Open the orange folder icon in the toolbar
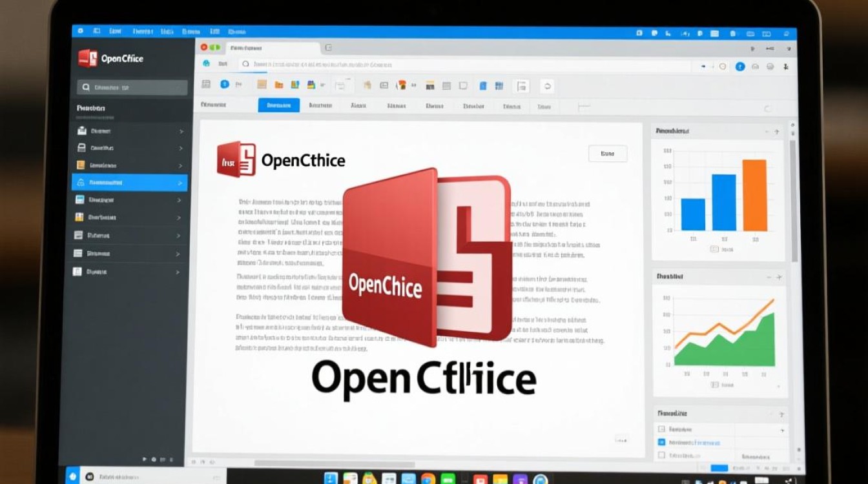This screenshot has width=868, height=484. (278, 85)
